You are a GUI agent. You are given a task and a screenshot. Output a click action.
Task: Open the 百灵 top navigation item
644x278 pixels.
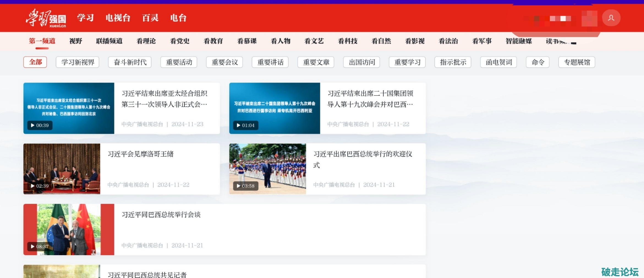150,18
